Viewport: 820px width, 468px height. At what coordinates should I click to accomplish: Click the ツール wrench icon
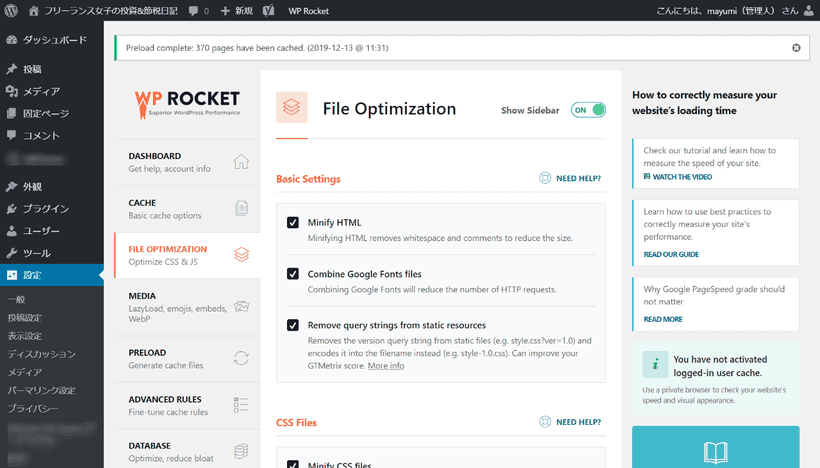[x=12, y=253]
